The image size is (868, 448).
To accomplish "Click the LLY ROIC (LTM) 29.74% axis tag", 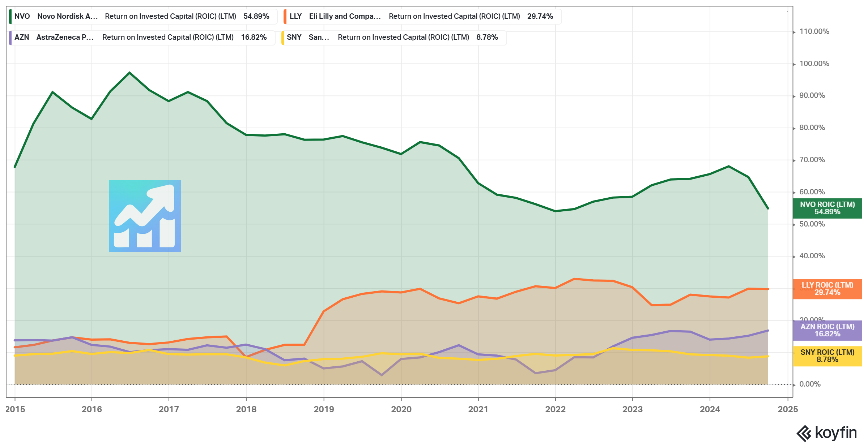I will point(827,289).
